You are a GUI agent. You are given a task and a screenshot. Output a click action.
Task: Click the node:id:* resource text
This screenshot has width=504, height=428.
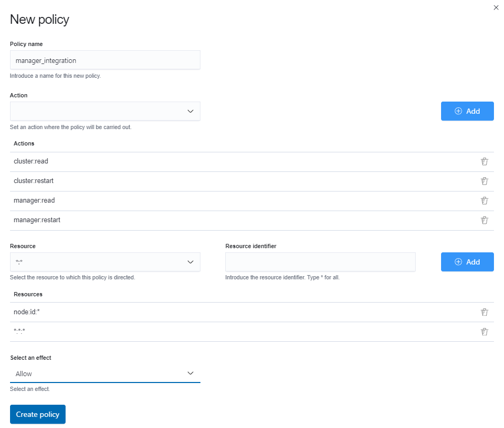pos(27,312)
